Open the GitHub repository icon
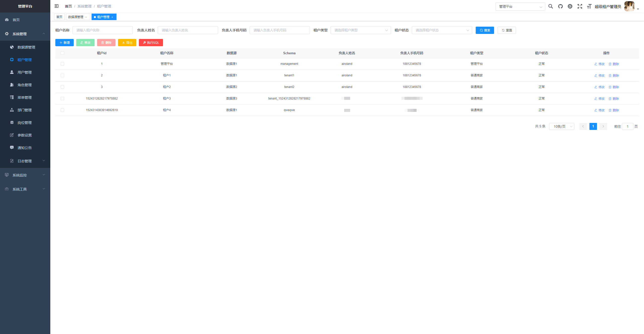The image size is (644, 334). [560, 6]
